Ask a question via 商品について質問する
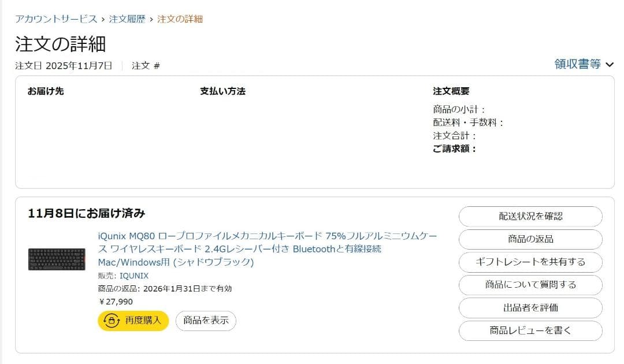 tap(530, 285)
